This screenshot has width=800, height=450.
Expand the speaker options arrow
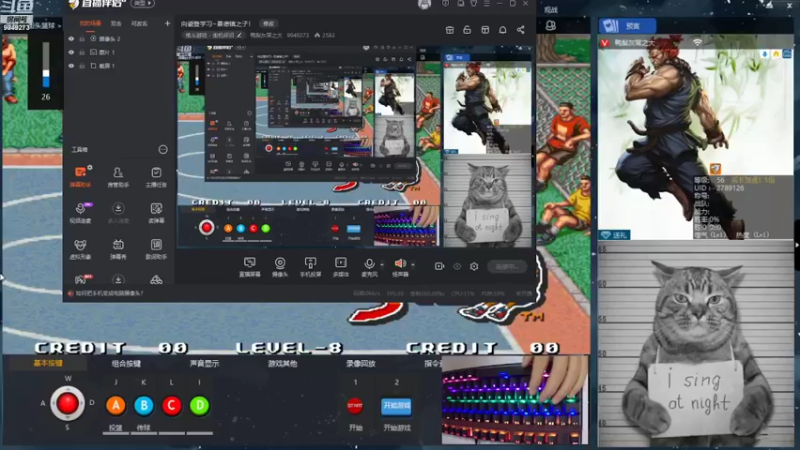tap(413, 265)
